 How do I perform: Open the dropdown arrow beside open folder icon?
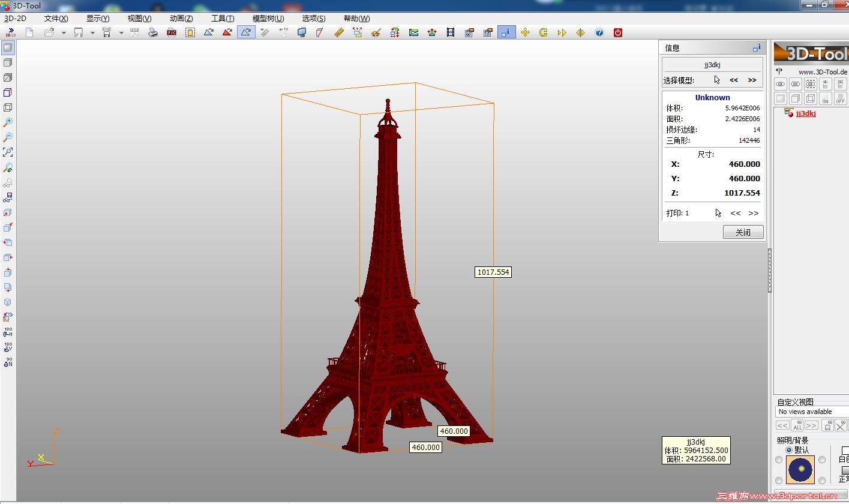[64, 33]
